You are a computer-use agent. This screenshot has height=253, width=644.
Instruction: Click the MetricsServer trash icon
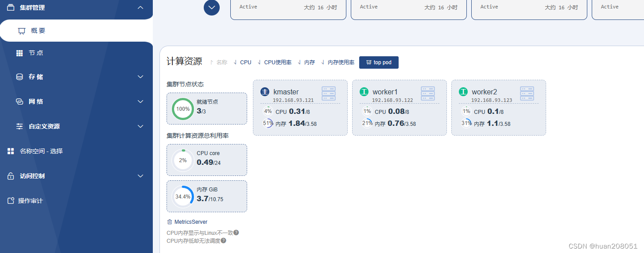pyautogui.click(x=169, y=222)
